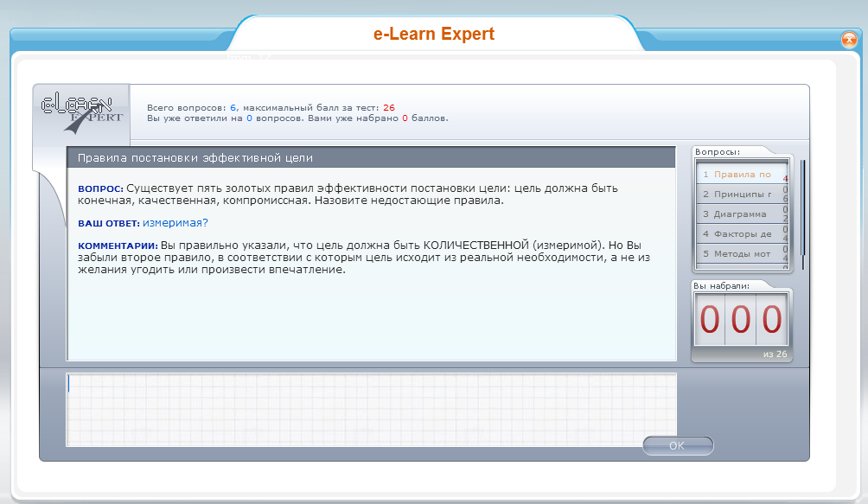Screen dimensions: 868x504
Task: Go to question 3 'Диаграмма'
Action: click(x=742, y=214)
